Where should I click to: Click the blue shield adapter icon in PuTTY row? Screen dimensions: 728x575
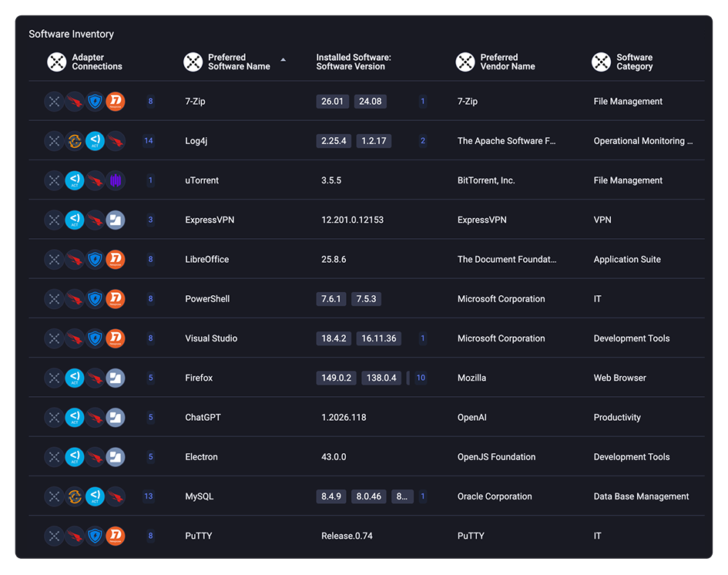click(x=95, y=536)
